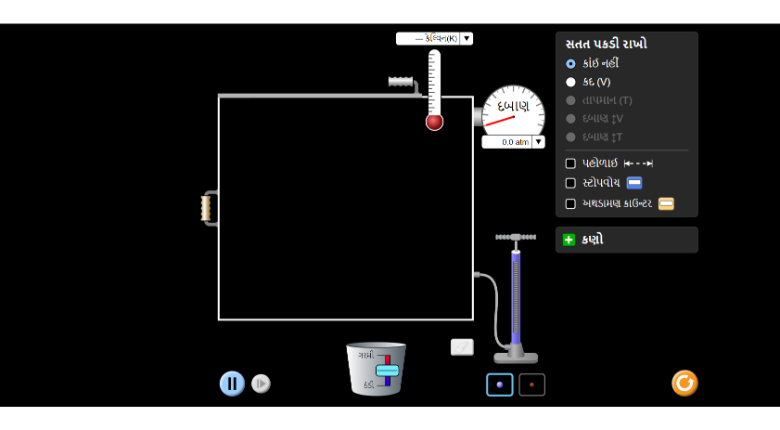
Task: Click the eraser button near the pump
Action: click(462, 347)
